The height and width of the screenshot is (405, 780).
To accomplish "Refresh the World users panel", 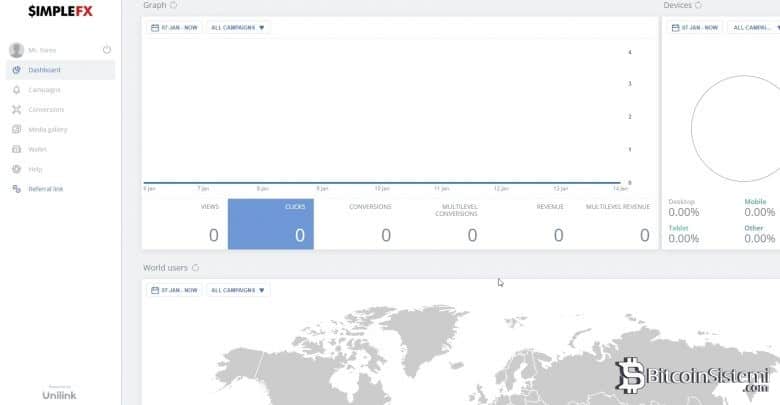I will (195, 268).
